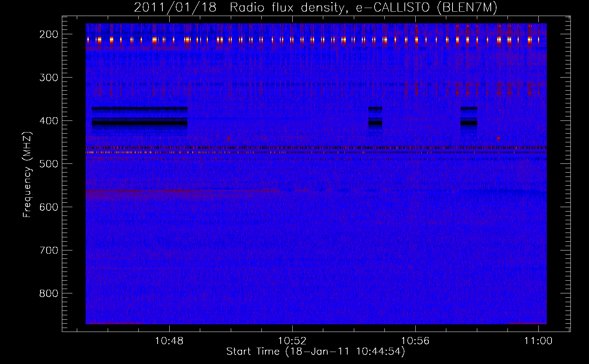This screenshot has width=589, height=364.
Task: Click the '11:00' time tick label
Action: point(538,341)
